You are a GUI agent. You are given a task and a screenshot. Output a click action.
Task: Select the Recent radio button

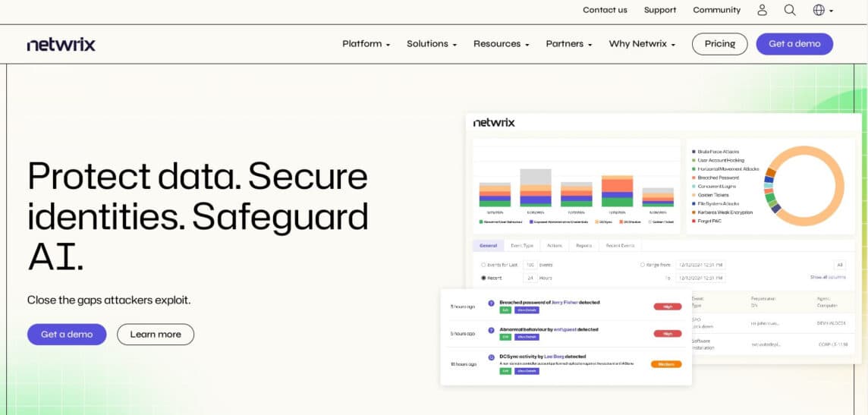pyautogui.click(x=483, y=278)
